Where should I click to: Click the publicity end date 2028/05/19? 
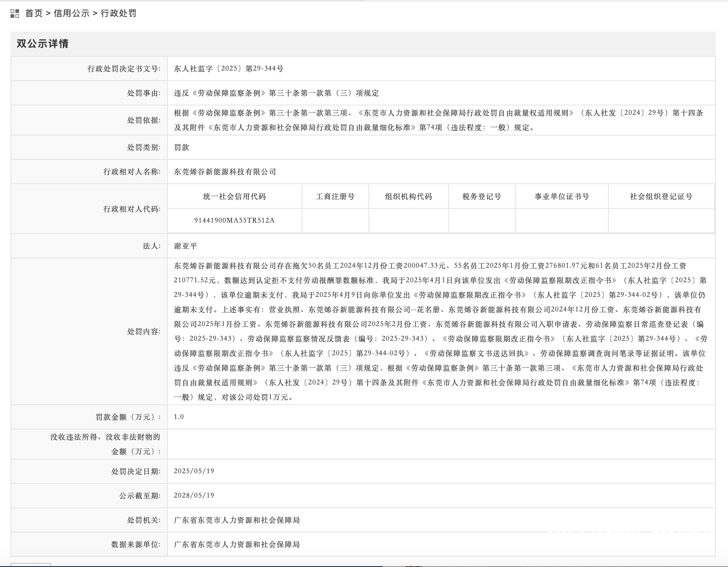pos(194,495)
